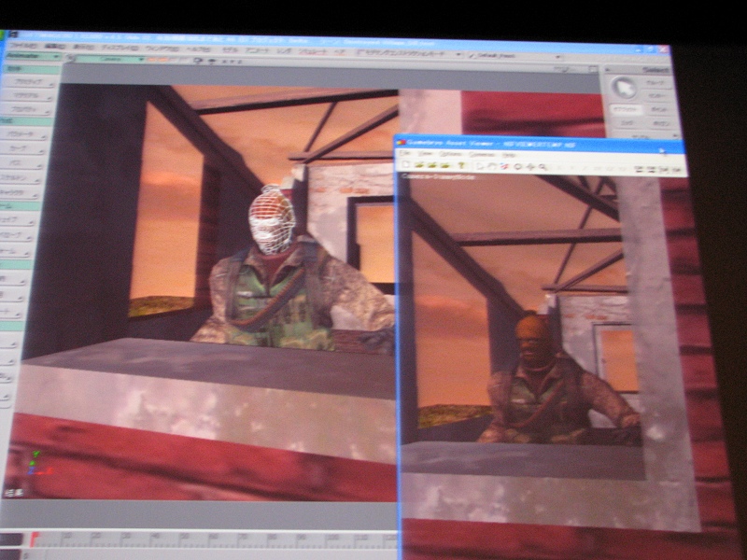The width and height of the screenshot is (747, 560).
Task: Click the red playhead marker on the timeline
Action: [x=34, y=539]
